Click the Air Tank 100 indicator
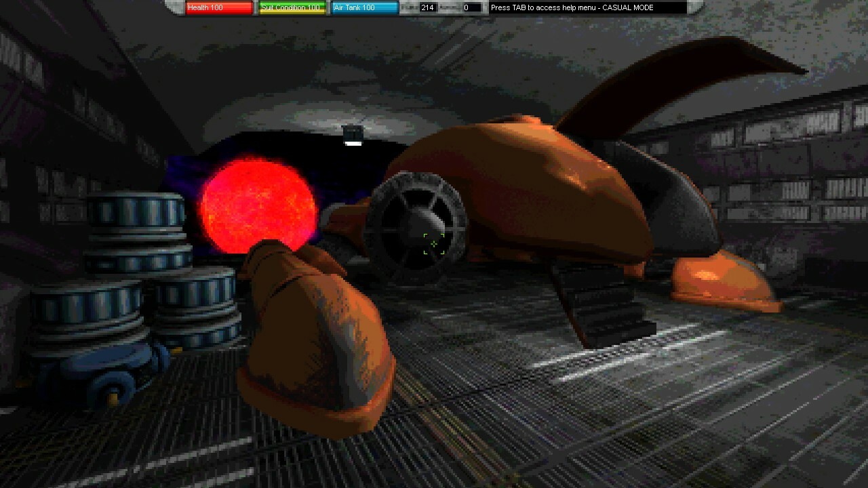Screen dimensions: 868x488 (363, 9)
